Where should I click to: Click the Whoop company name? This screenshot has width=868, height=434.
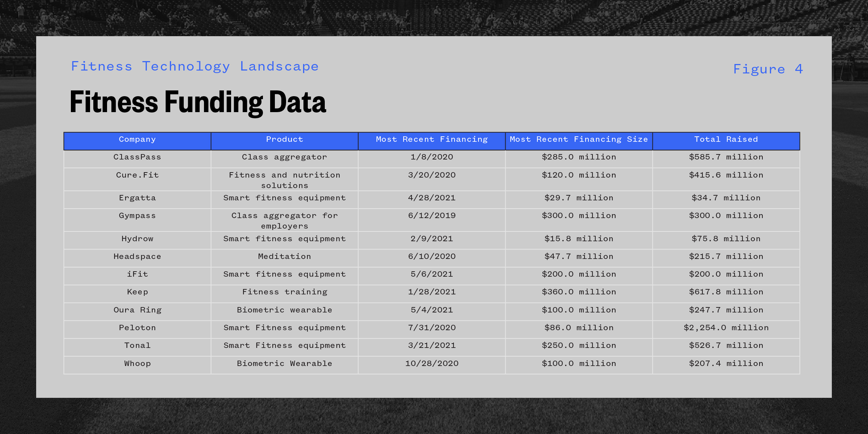[x=137, y=364]
